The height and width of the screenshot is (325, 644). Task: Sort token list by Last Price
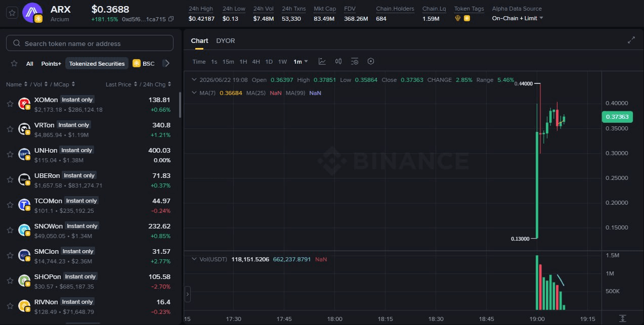(121, 84)
